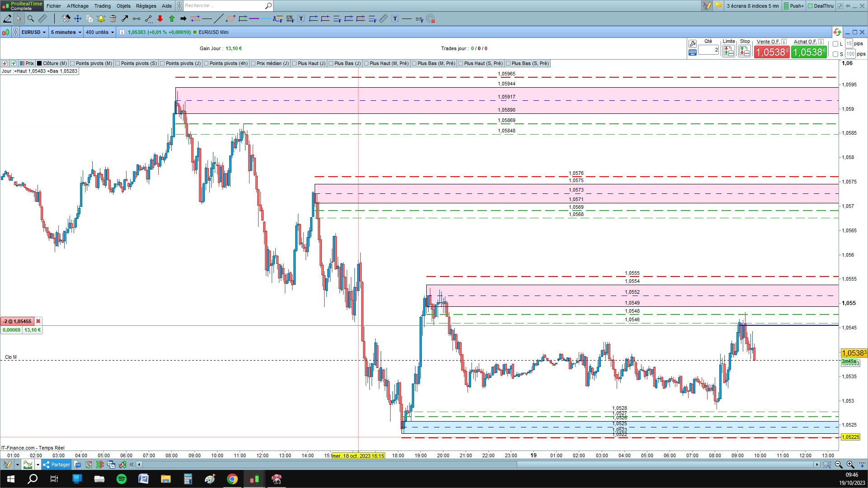Click the red Vente sell price button
Screen dimensions: 868x488
pos(772,52)
